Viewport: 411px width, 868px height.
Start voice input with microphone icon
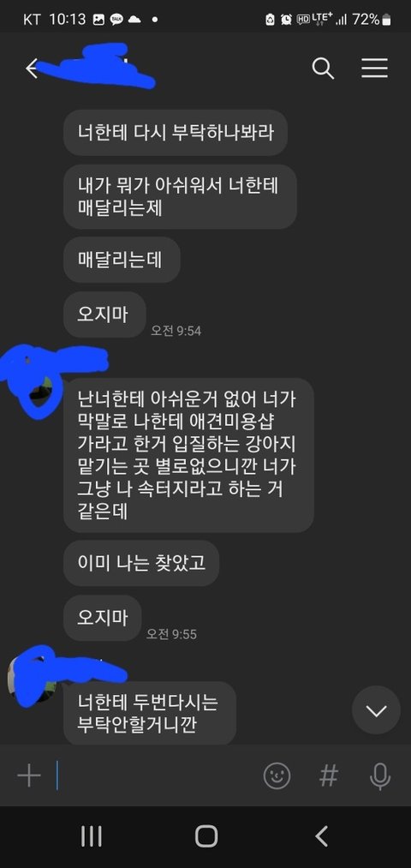[380, 776]
